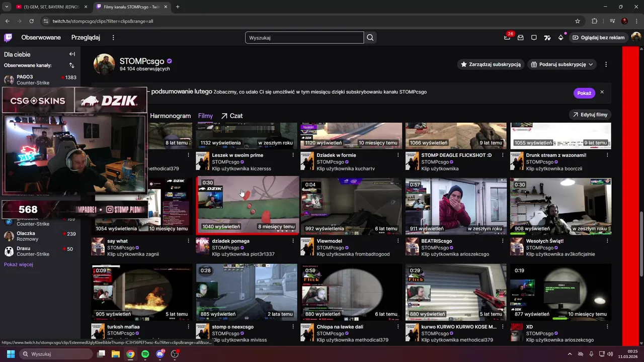This screenshot has width=644, height=362.
Task: Play the stomp o neexcsgo clip thumbnail
Action: pyautogui.click(x=247, y=292)
